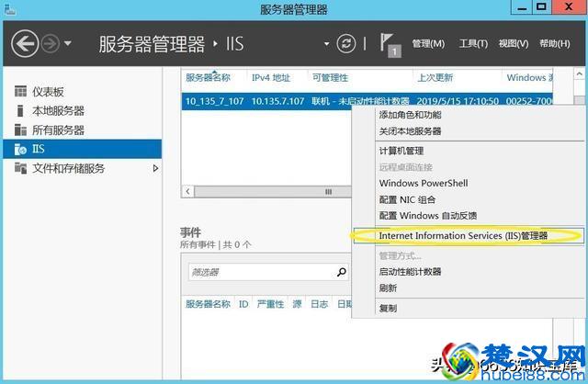Open the 视图(V) menu
Viewport: 588px width, 384px height.
(514, 43)
